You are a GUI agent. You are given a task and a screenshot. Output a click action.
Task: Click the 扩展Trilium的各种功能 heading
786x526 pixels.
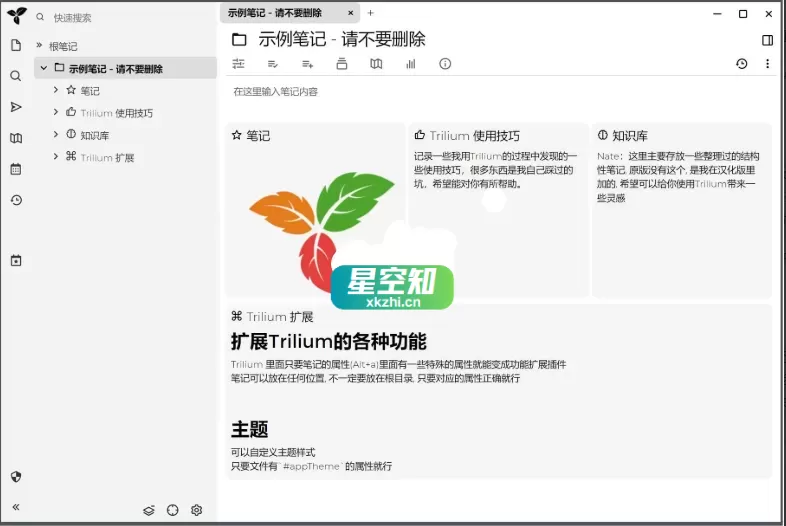pos(328,341)
